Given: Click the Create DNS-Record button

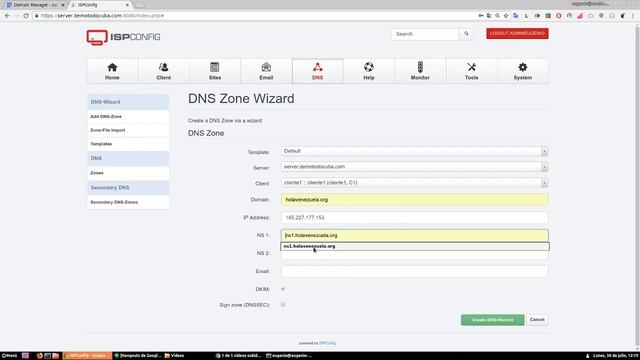Looking at the screenshot, I should [x=493, y=320].
